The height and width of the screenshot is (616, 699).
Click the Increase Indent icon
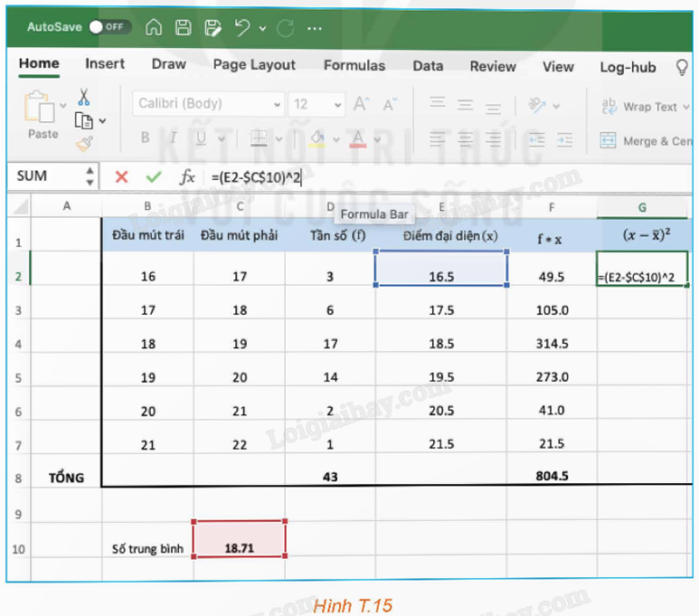click(565, 140)
